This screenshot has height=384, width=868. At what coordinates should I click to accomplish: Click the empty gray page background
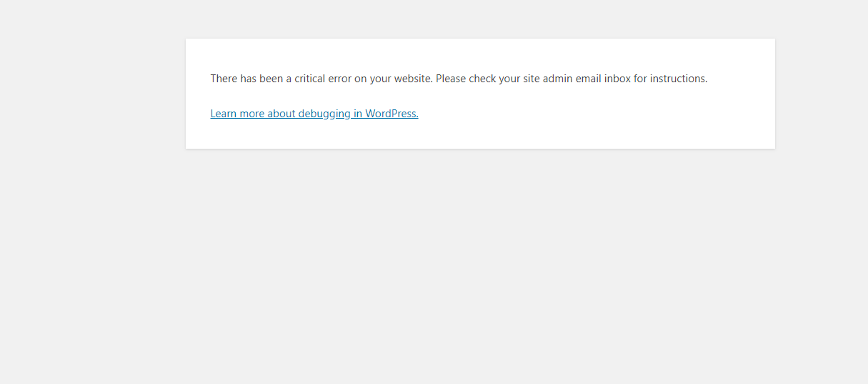click(429, 272)
